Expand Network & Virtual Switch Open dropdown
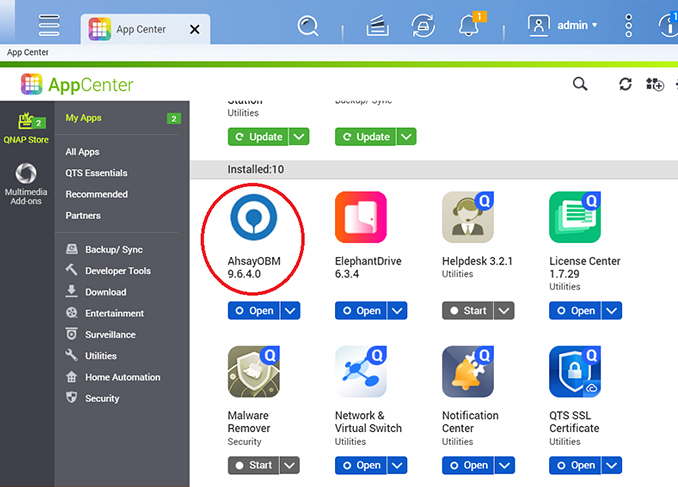Image resolution: width=678 pixels, height=487 pixels. click(397, 465)
